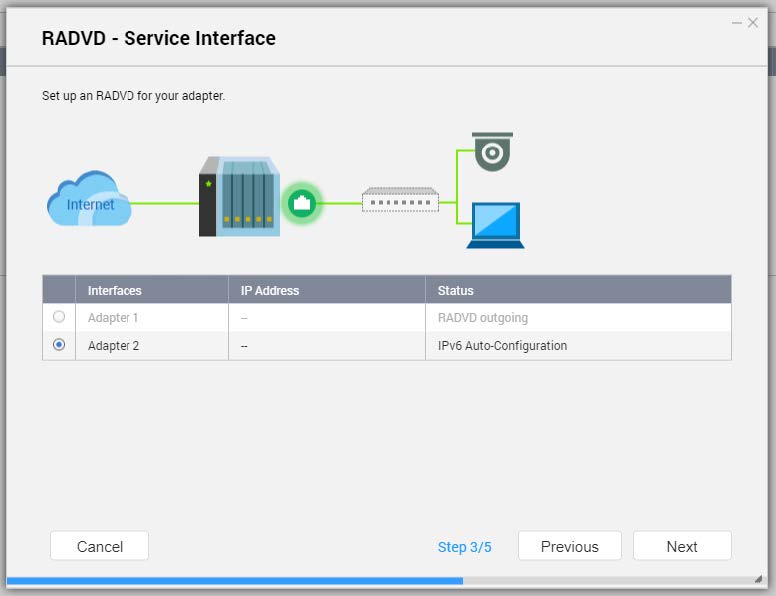
Task: Go to the Next wizard step
Action: point(682,546)
